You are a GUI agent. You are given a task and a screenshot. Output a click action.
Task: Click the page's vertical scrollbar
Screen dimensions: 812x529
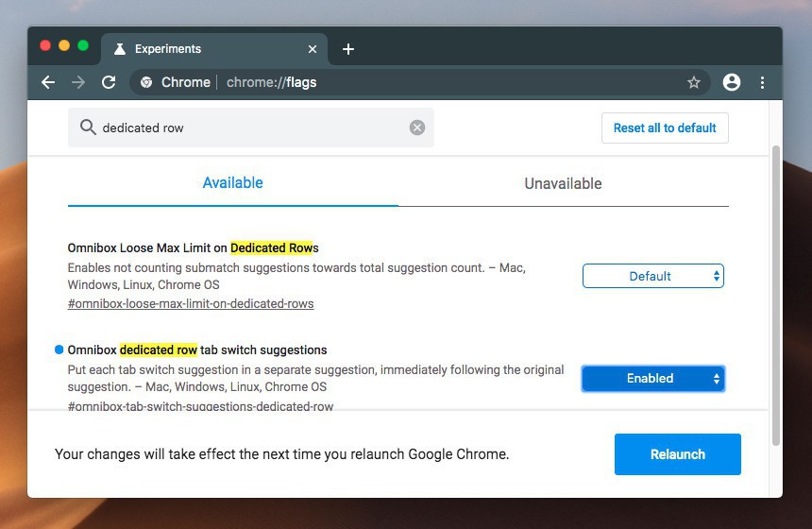tap(775, 296)
